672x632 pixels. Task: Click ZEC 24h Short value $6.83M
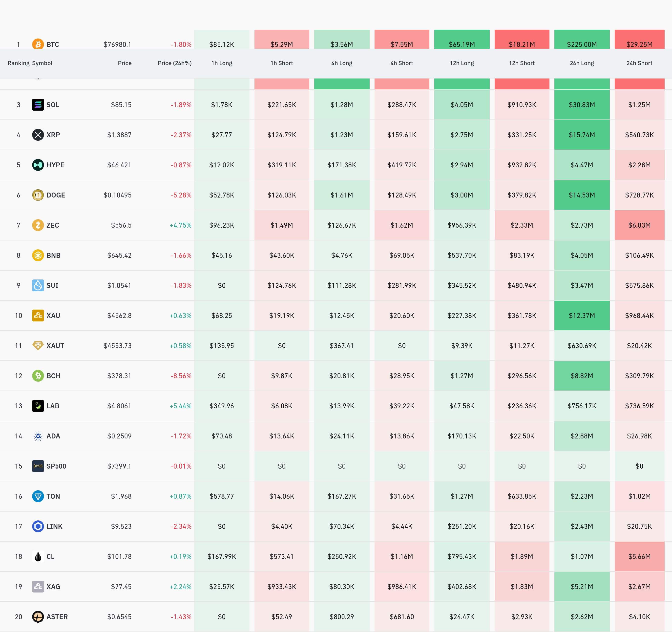pos(640,225)
